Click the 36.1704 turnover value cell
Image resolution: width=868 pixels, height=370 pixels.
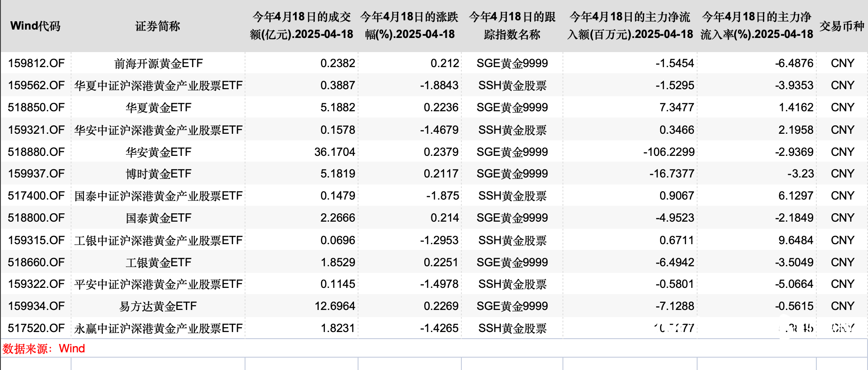334,152
